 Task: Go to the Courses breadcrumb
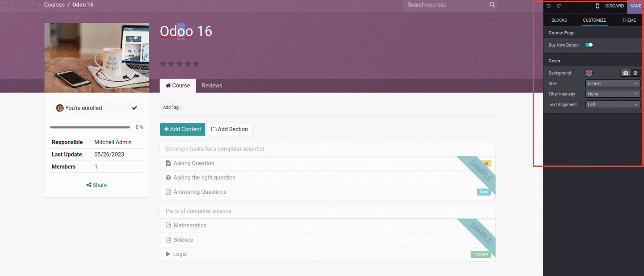[x=54, y=5]
